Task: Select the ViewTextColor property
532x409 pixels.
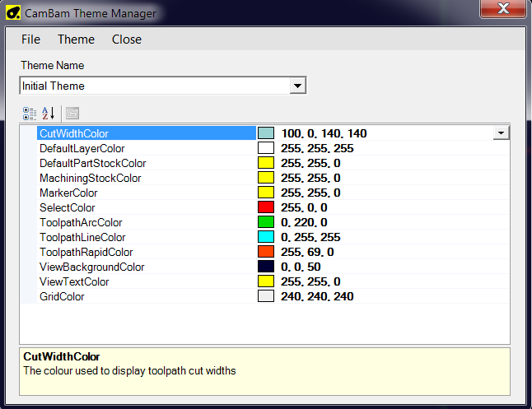Action: [x=74, y=281]
